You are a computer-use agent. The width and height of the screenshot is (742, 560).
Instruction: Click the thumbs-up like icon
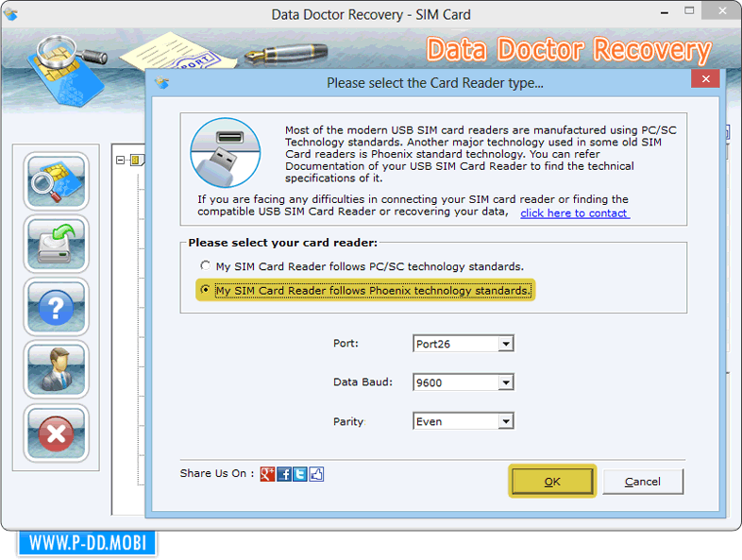point(316,474)
